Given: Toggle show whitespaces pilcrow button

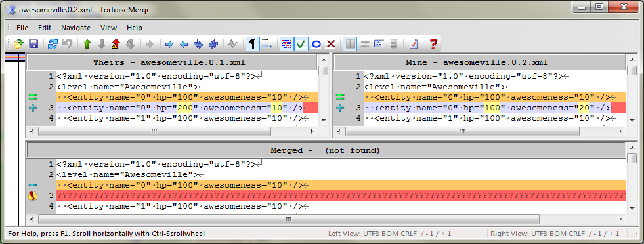Looking at the screenshot, I should (x=253, y=44).
